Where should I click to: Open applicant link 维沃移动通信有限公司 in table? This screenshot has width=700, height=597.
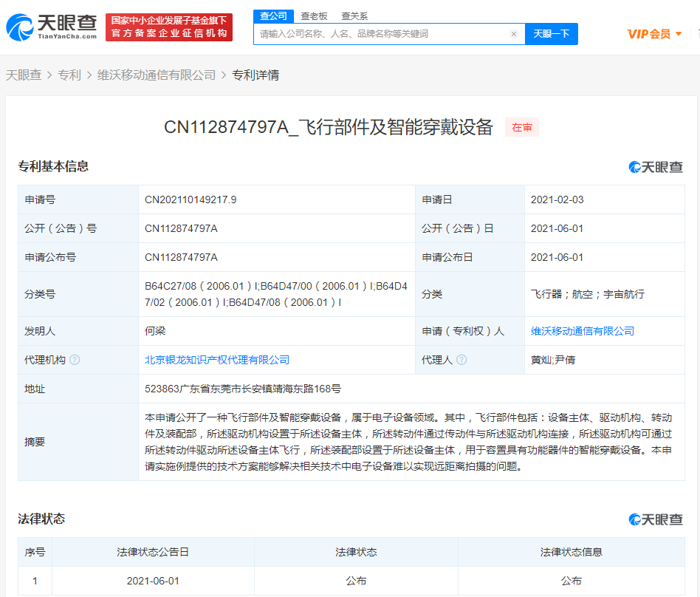point(583,331)
